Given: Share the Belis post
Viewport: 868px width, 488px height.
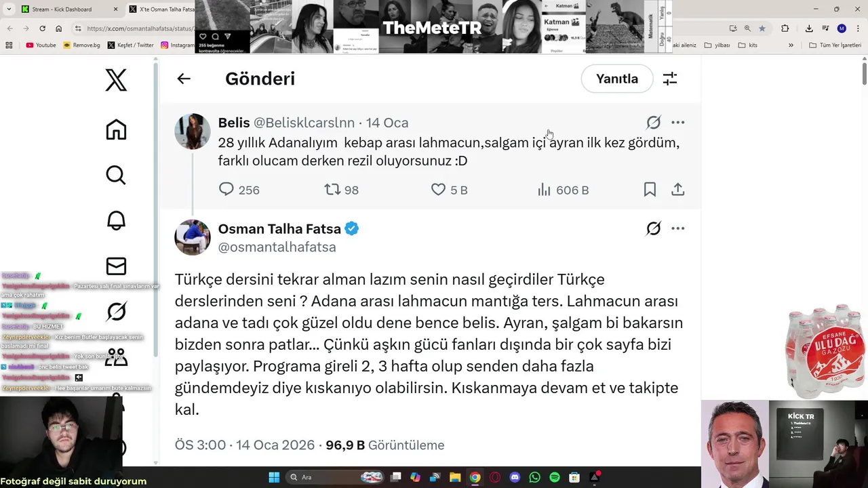Looking at the screenshot, I should [x=677, y=190].
